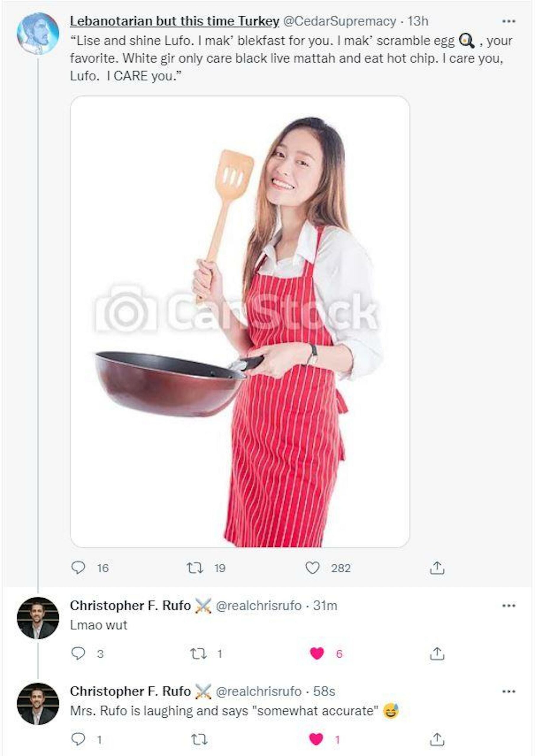Unlike the "Lmao wut" tweet
This screenshot has width=535, height=756.
[x=317, y=653]
